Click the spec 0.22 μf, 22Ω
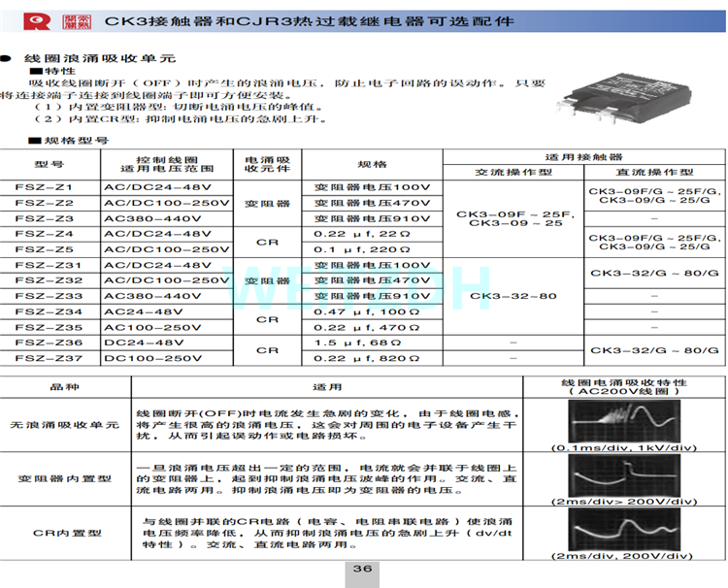Screen dimensions: 728x588 tap(362, 234)
